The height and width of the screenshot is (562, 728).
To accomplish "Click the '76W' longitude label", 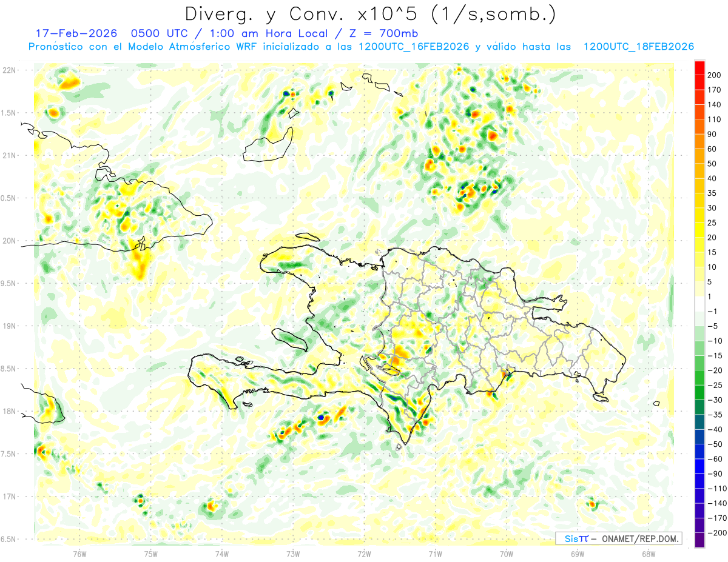I will click(79, 553).
